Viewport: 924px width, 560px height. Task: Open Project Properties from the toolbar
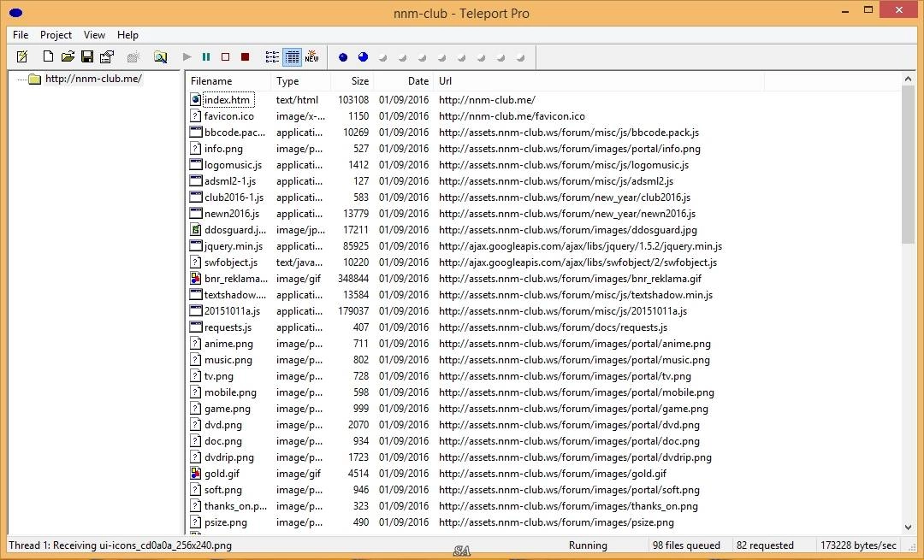tap(107, 57)
